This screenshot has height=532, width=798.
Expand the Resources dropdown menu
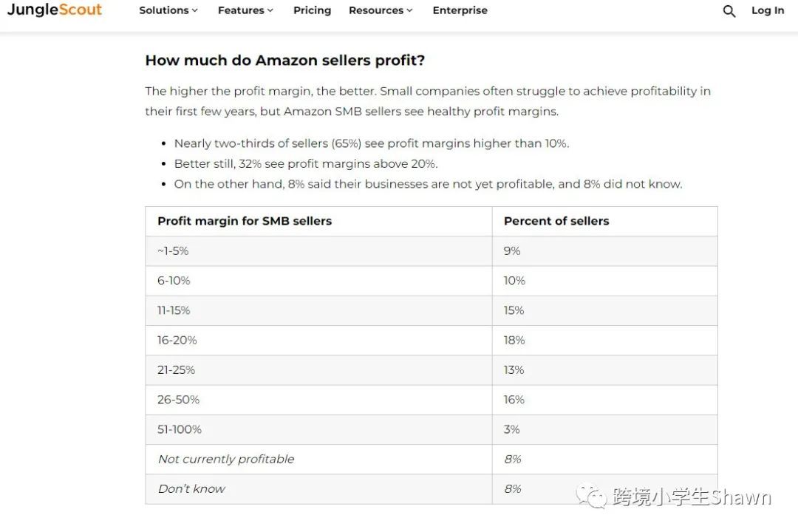point(381,10)
